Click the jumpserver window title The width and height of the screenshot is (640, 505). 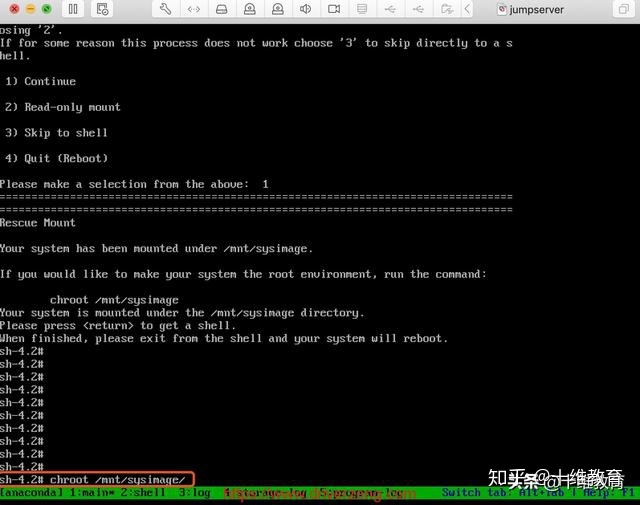536,9
